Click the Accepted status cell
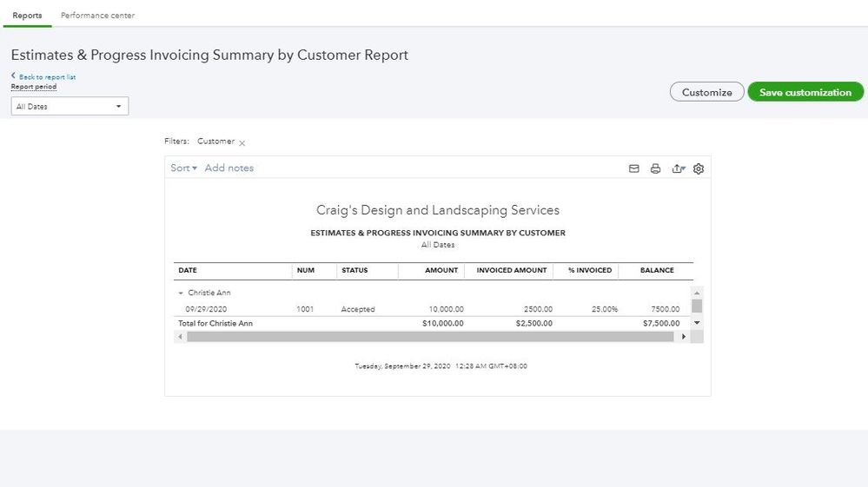This screenshot has width=868, height=487. coord(358,309)
